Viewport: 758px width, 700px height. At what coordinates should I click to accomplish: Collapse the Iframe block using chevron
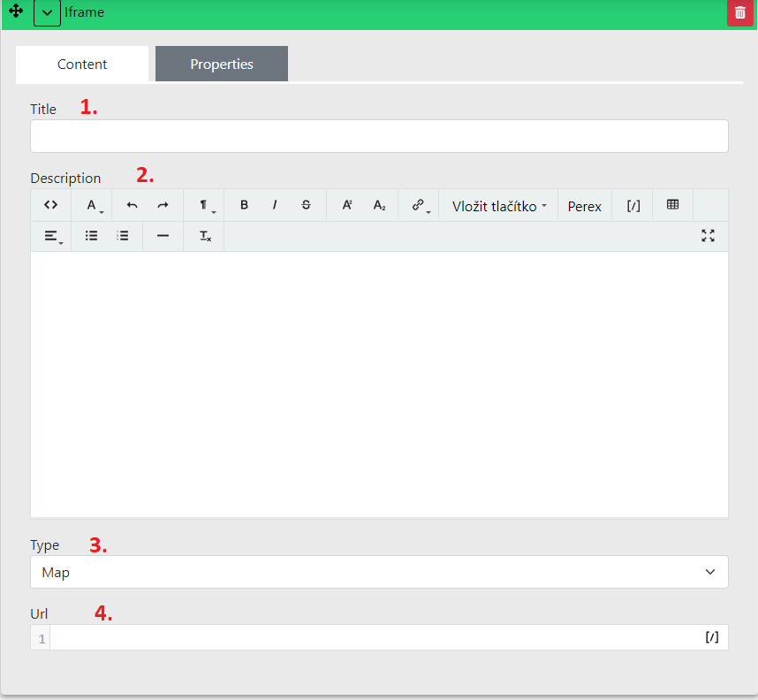tap(47, 13)
